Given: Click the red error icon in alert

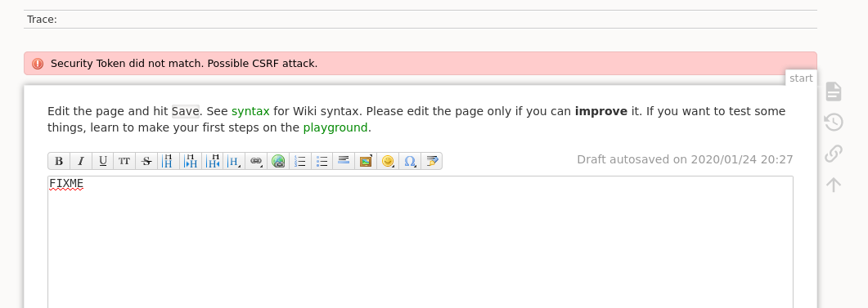Looking at the screenshot, I should [x=37, y=64].
